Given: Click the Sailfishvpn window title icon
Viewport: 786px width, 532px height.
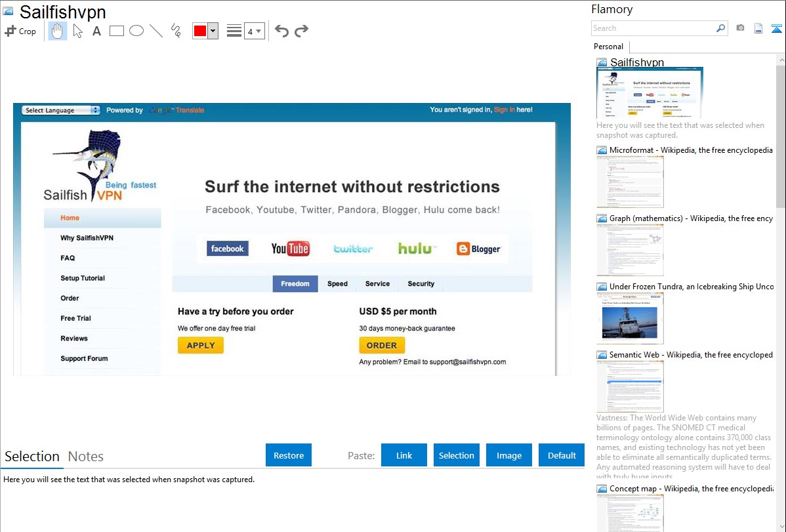Looking at the screenshot, I should [x=8, y=11].
